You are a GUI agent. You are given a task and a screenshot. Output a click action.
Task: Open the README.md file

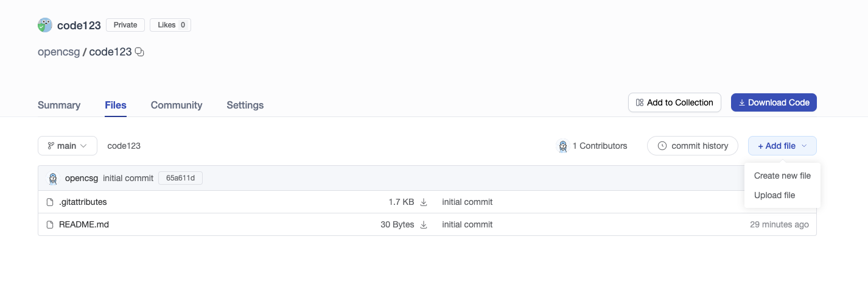pos(84,224)
